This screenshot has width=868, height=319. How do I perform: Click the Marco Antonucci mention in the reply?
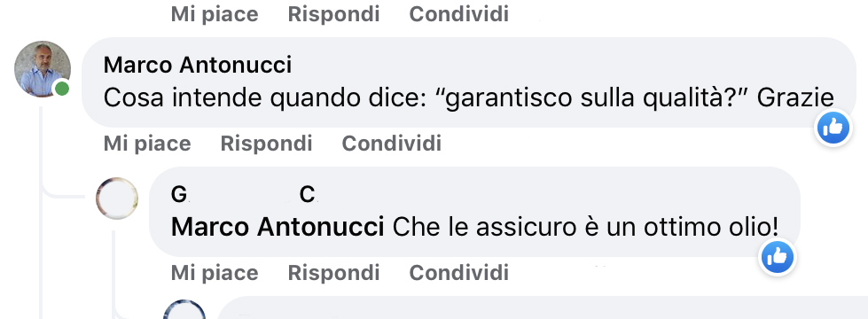point(278,227)
